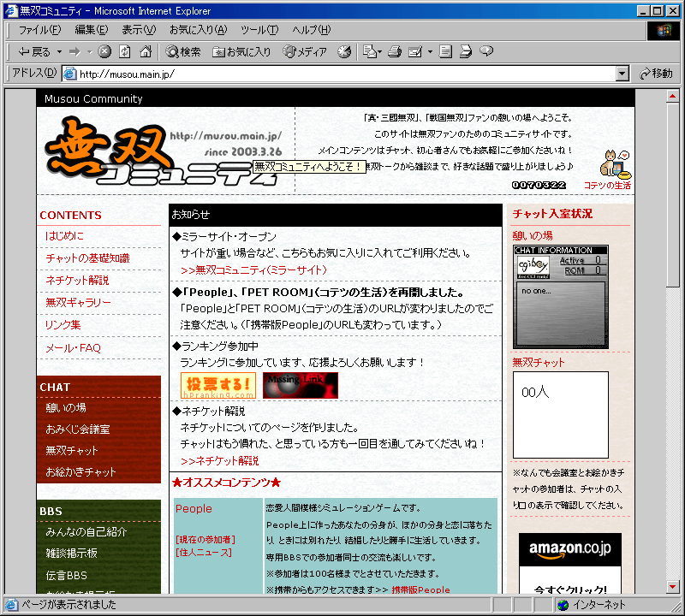Open the Edit button dropdown arrow
This screenshot has height=616, width=685.
(430, 52)
